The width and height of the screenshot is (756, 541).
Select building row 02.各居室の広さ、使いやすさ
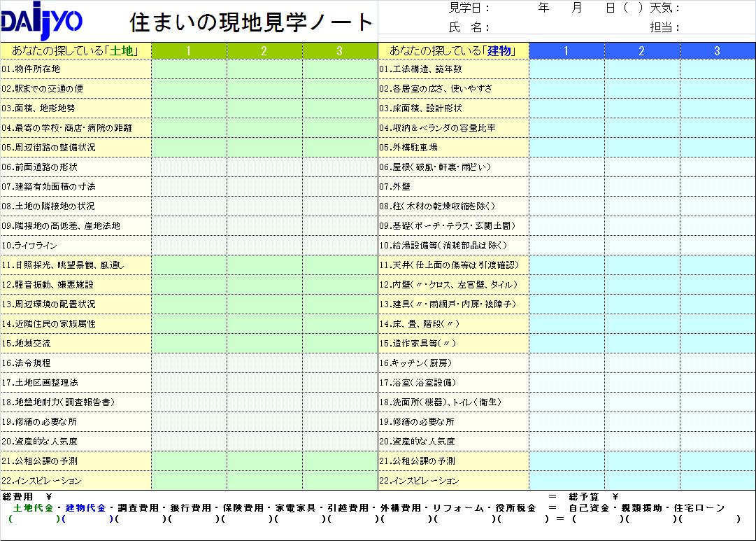(x=453, y=89)
